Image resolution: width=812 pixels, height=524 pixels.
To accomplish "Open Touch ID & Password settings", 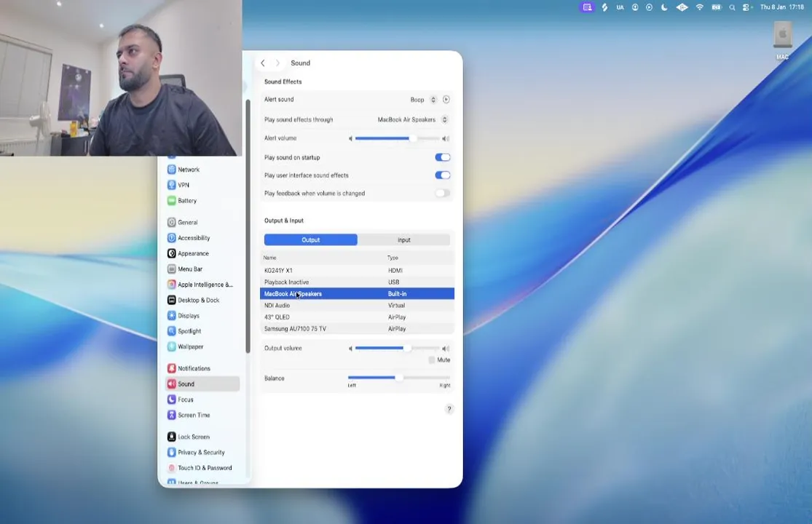I will [200, 468].
